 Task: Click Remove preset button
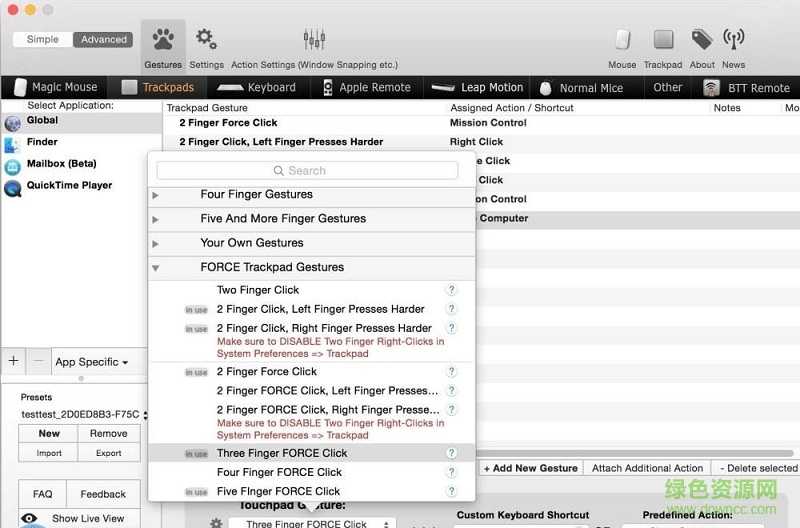point(109,433)
